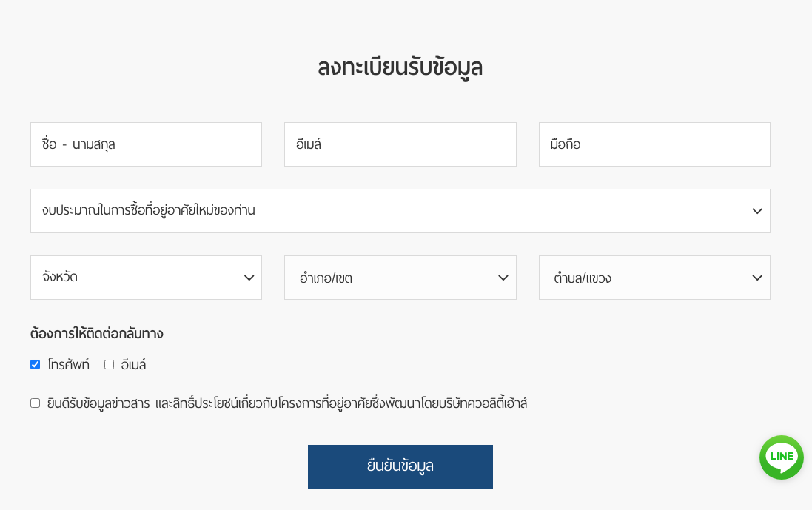Click the news consent label text
Screen dimensions: 812x510
(287, 403)
